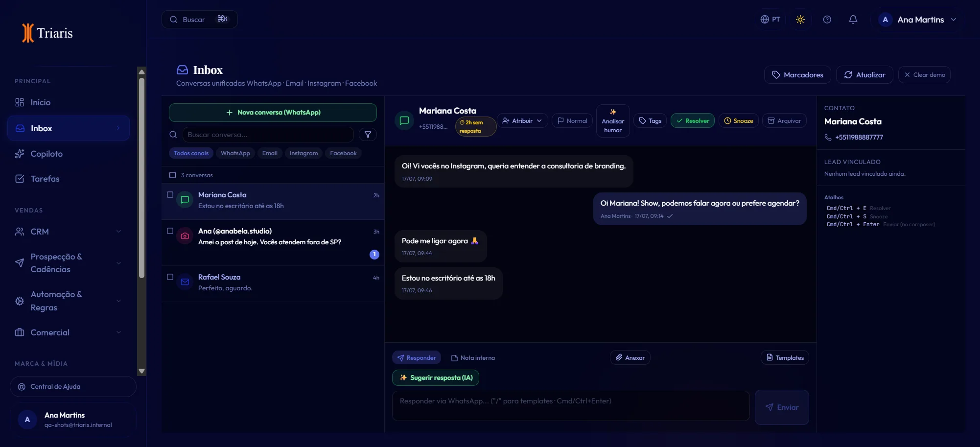Click Sugerir resposta (IA) button
The height and width of the screenshot is (447, 980).
pos(436,378)
